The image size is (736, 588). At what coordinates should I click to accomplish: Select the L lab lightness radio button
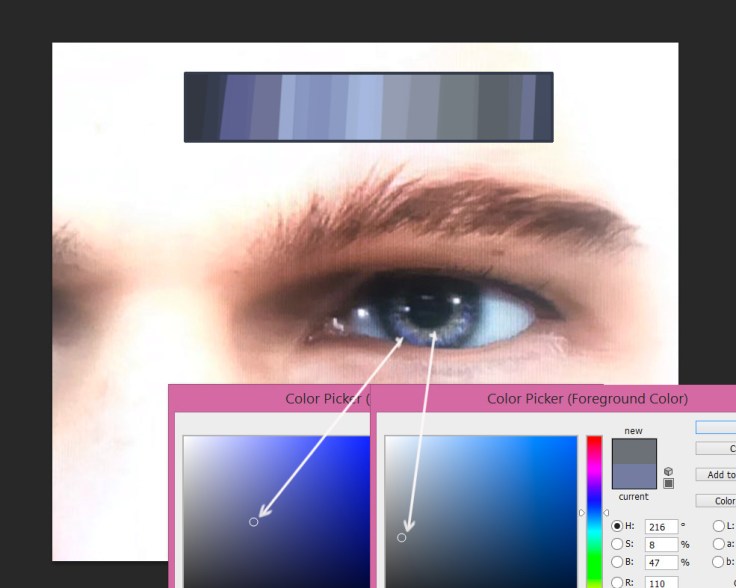coord(718,526)
